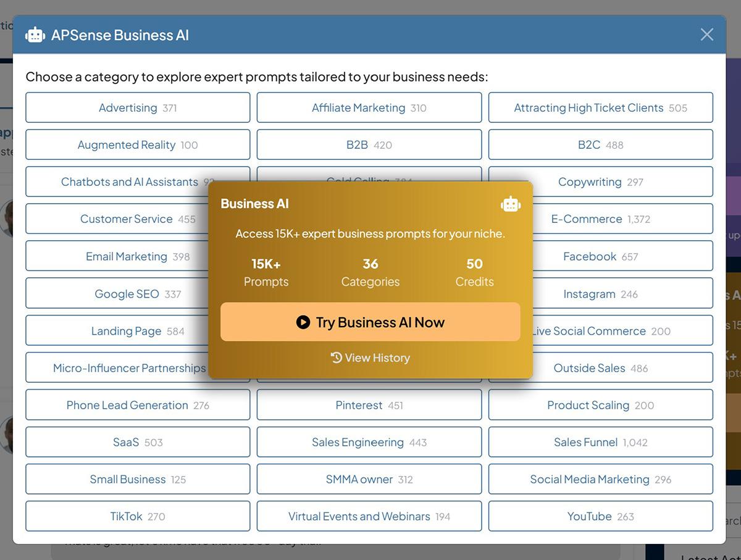Viewport: 741px width, 560px height.
Task: Choose the Affiliate Marketing category
Action: (x=369, y=108)
